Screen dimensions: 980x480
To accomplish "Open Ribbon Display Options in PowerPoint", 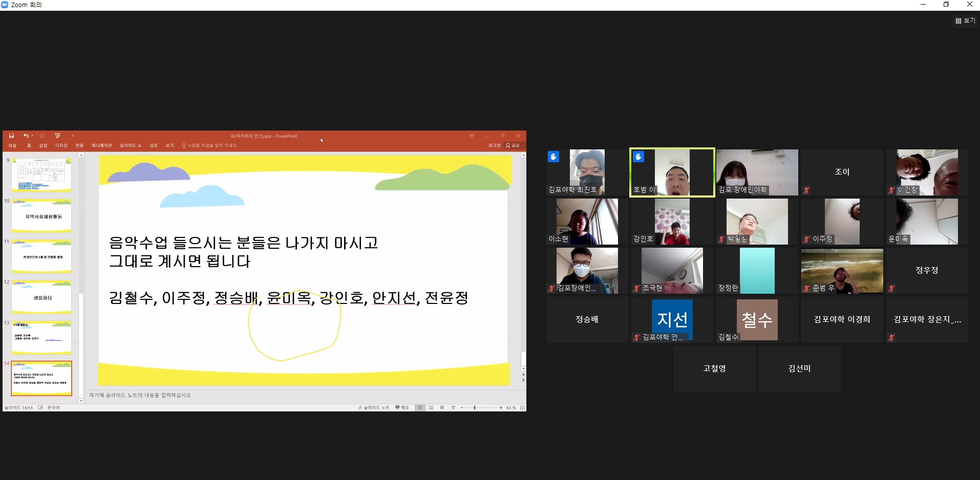I will point(472,136).
